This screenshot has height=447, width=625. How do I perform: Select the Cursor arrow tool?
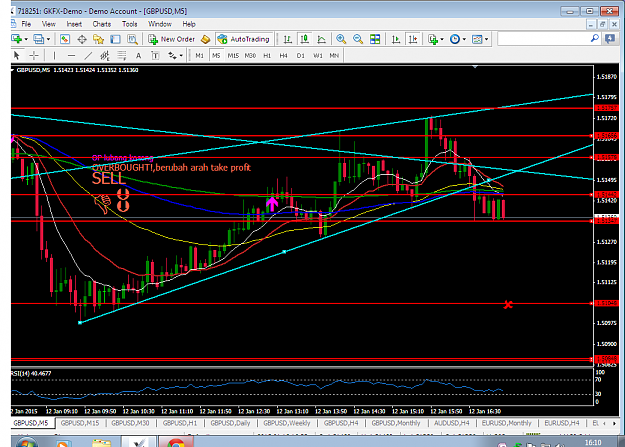tap(16, 55)
